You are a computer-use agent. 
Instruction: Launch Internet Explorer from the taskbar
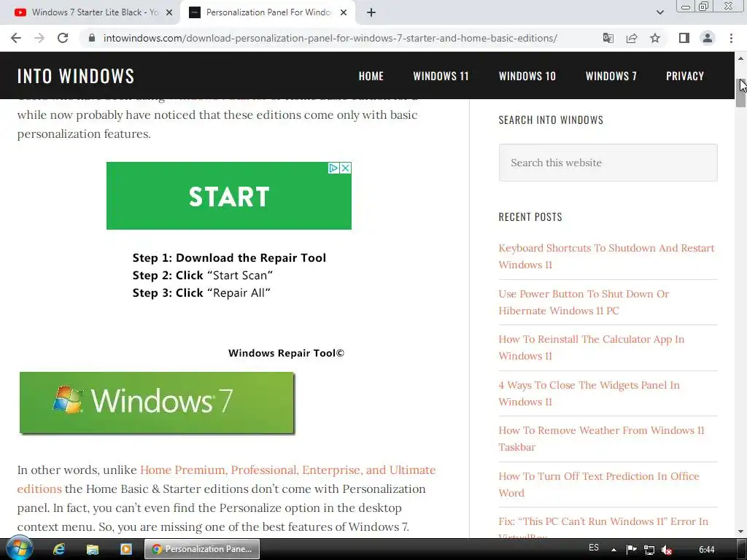59,549
